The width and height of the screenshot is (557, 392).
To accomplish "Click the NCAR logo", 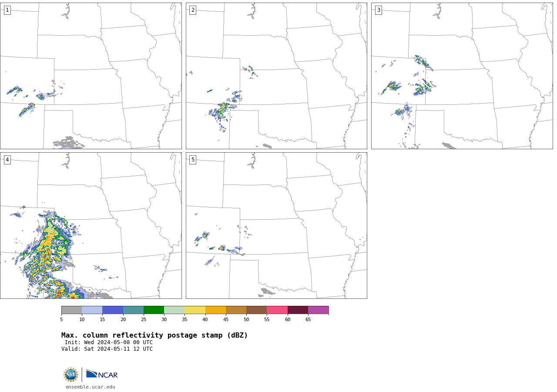I will point(102,374).
